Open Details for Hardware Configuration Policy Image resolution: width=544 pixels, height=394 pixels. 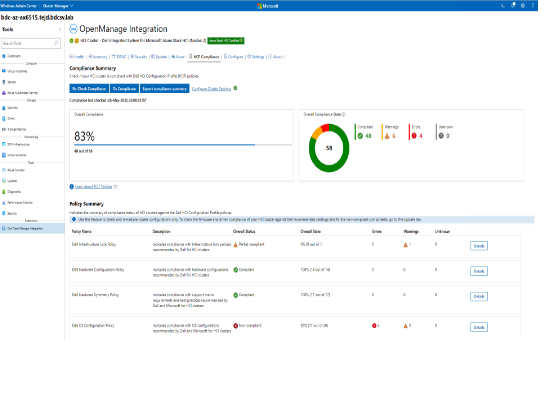point(479,271)
